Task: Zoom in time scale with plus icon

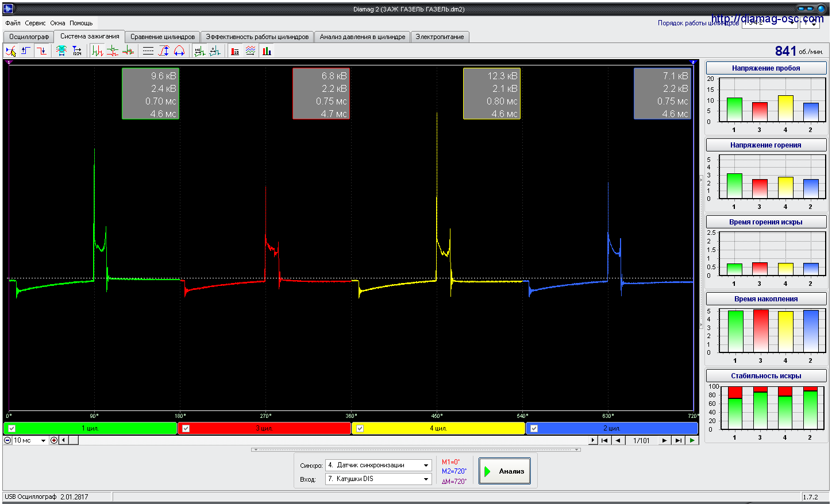Action: 54,440
